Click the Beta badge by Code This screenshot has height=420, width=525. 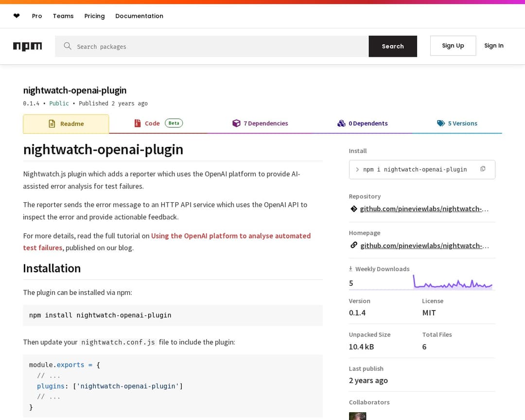click(x=174, y=123)
